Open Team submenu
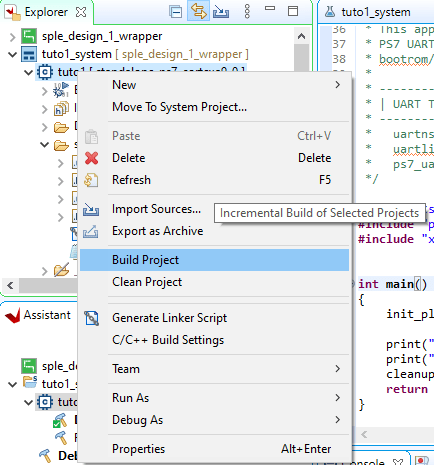434x465 pixels. click(214, 369)
